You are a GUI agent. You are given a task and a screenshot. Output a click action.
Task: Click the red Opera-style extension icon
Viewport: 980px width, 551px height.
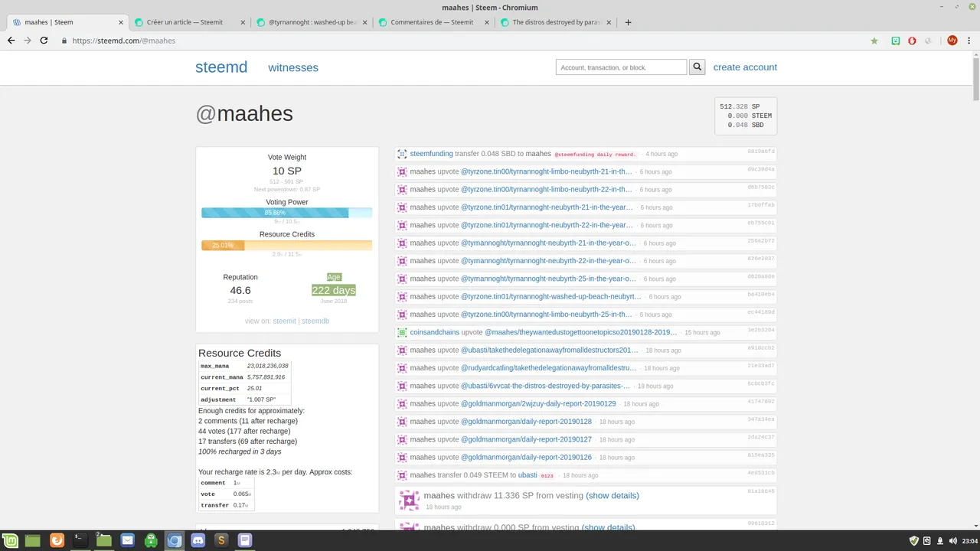(912, 41)
